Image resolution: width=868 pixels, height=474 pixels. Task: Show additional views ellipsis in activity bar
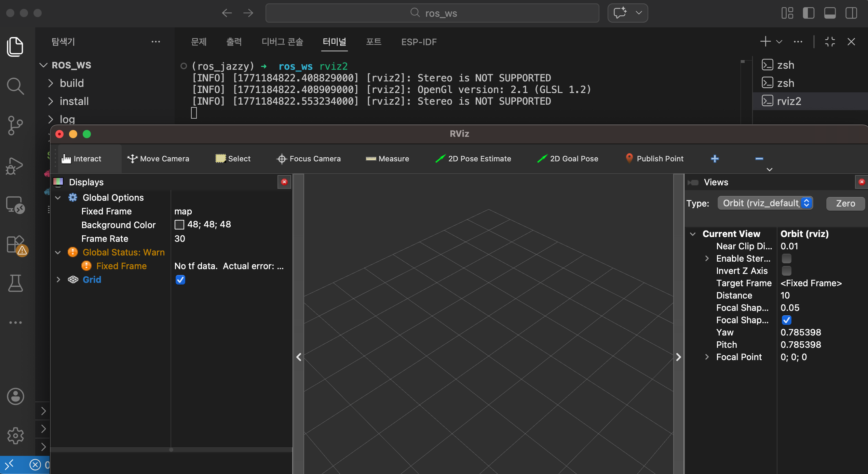pyautogui.click(x=15, y=322)
